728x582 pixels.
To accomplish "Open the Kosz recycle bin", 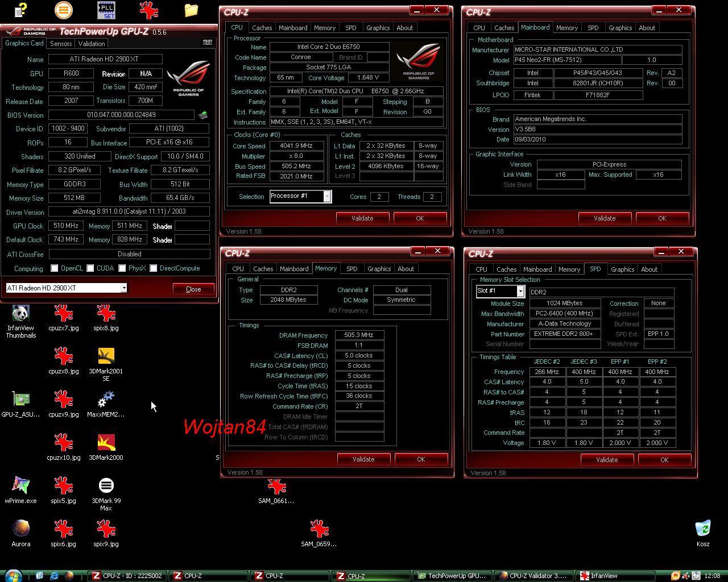I will tap(703, 534).
